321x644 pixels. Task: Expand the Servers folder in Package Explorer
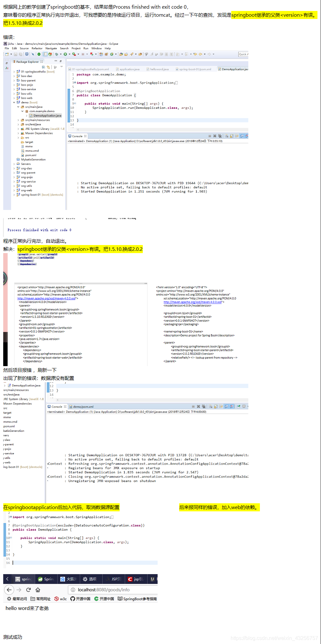point(14,164)
